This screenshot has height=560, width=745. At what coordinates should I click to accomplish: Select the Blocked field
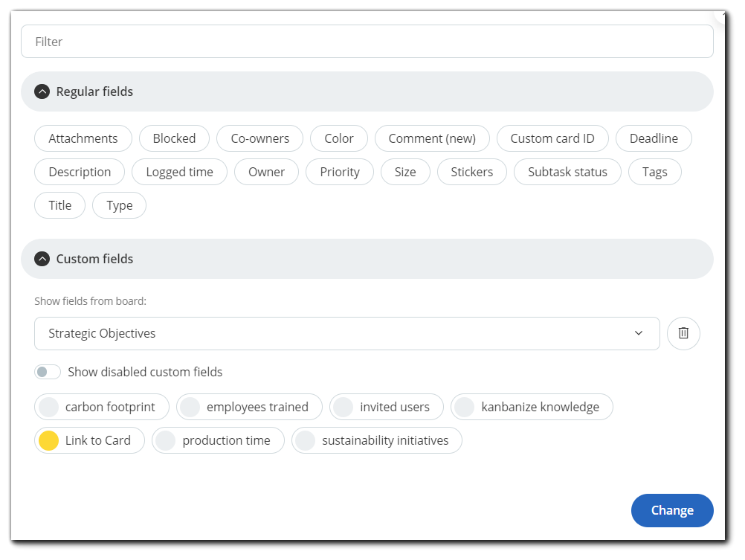(174, 138)
